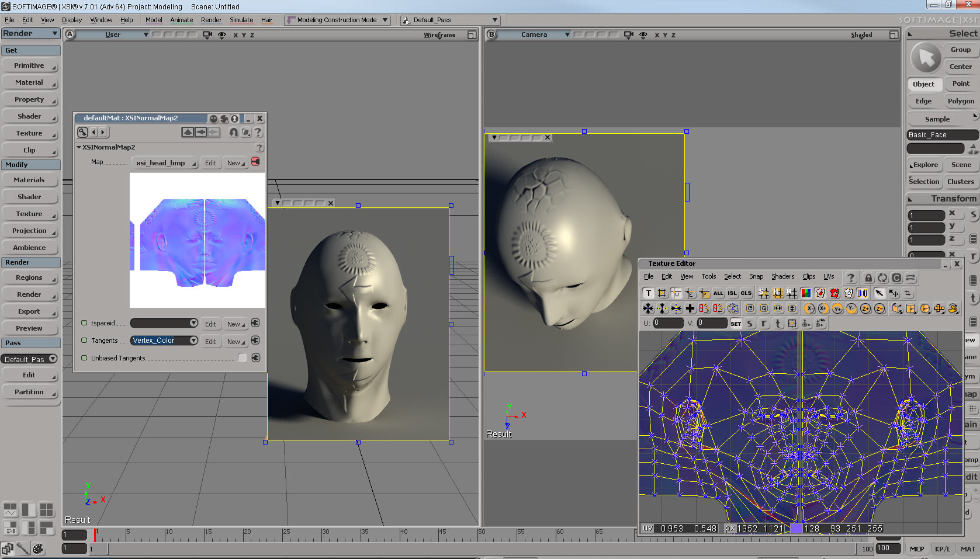Click the Primitive button
Image resolution: width=980 pixels, height=559 pixels.
[29, 65]
